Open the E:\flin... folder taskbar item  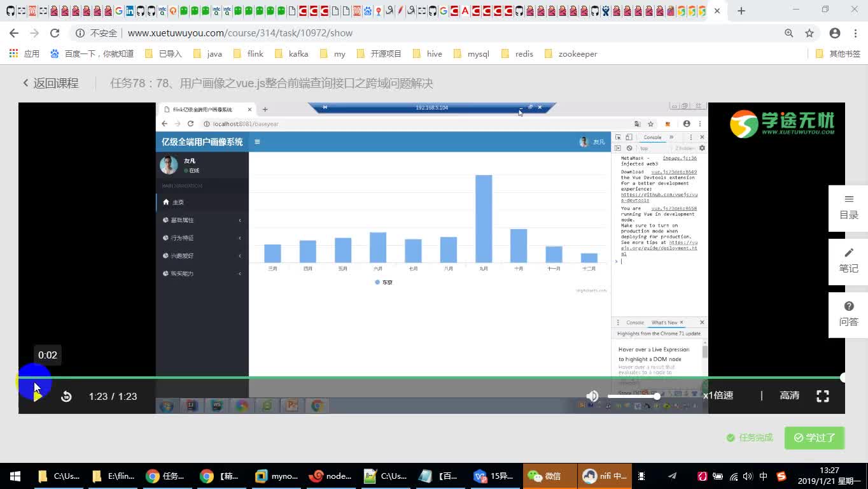[113, 476]
